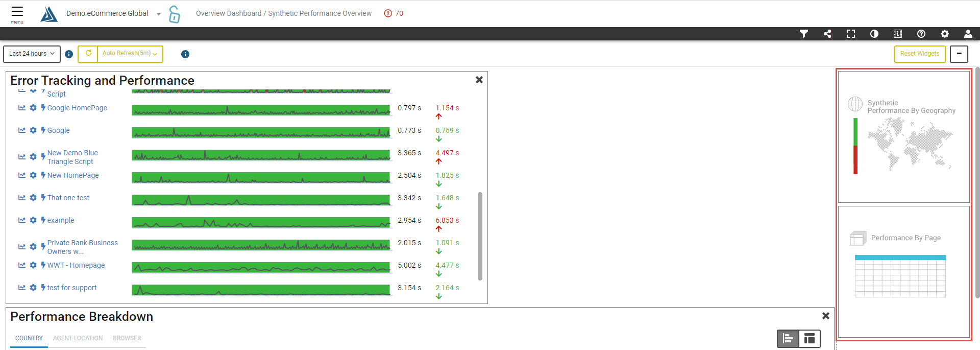Switch to the BROWSER tab

point(127,338)
